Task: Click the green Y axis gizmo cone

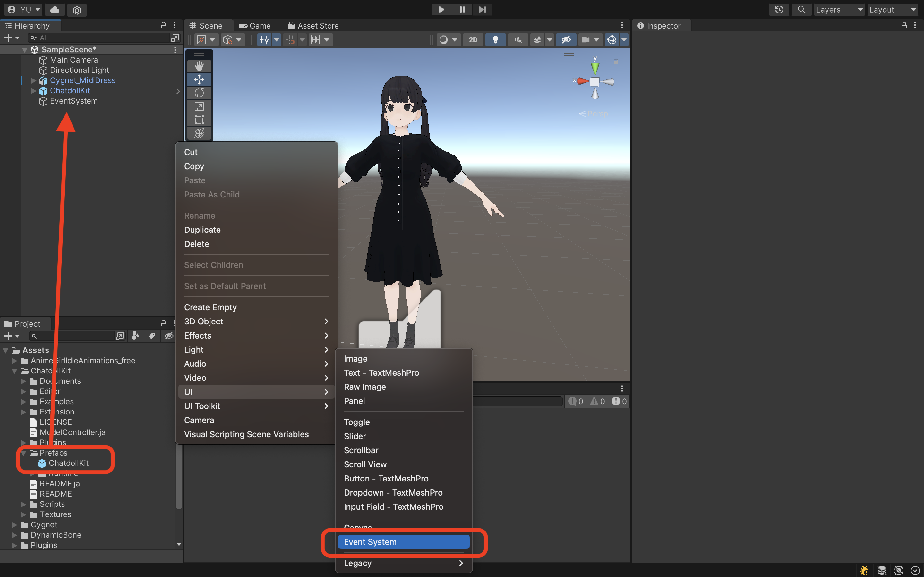Action: tap(595, 68)
